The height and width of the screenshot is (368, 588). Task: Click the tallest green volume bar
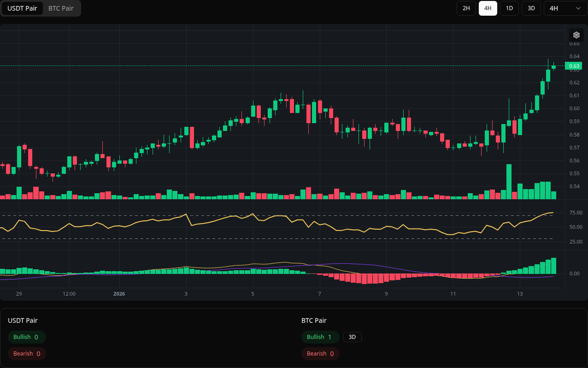509,181
